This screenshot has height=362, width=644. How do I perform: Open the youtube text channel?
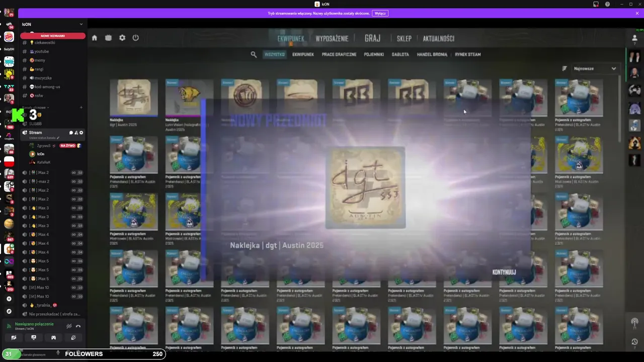click(x=53, y=51)
